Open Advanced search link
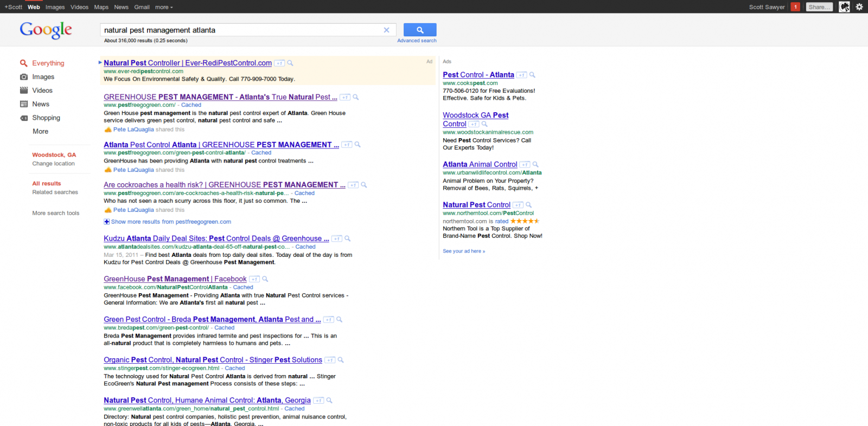 click(x=417, y=41)
